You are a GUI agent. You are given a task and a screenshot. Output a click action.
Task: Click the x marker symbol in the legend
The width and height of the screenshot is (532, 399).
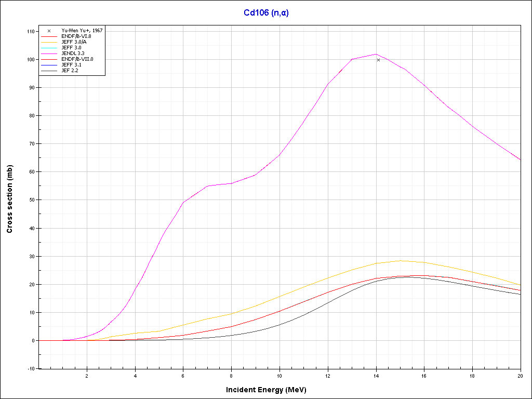[x=49, y=31]
